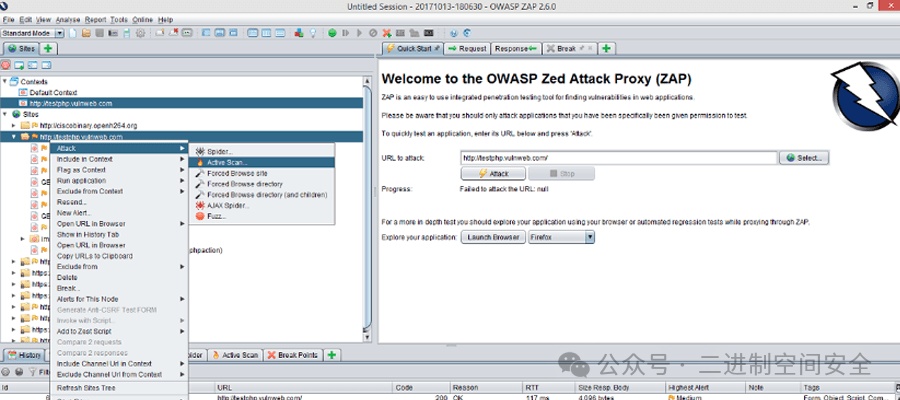Click the Select... button
Screen dimensions: 900x400
click(x=804, y=157)
